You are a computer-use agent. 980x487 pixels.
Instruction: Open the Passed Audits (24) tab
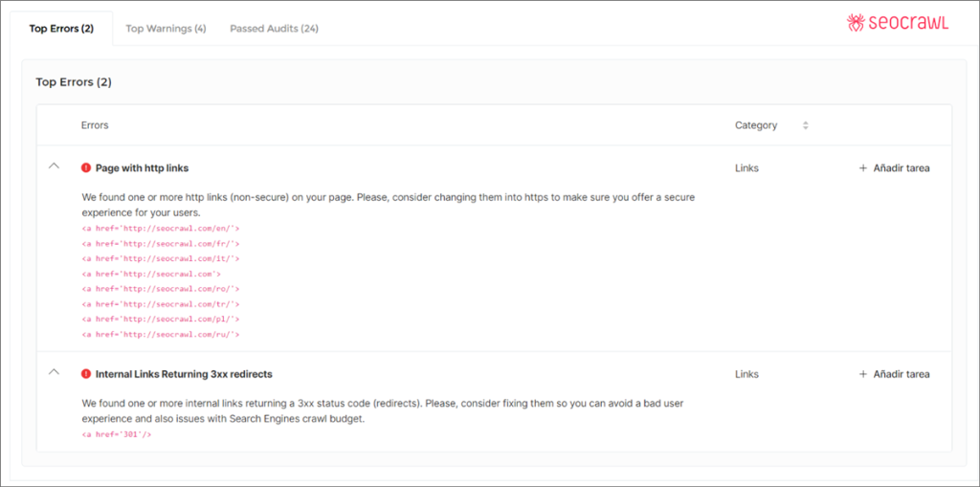[274, 29]
